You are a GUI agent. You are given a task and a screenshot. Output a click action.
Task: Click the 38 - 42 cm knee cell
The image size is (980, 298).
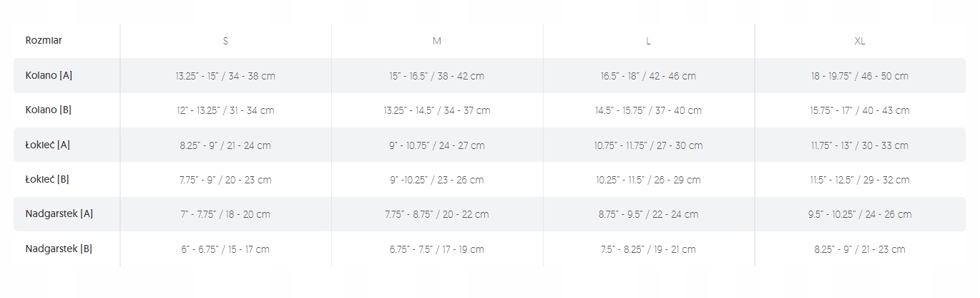click(x=437, y=76)
